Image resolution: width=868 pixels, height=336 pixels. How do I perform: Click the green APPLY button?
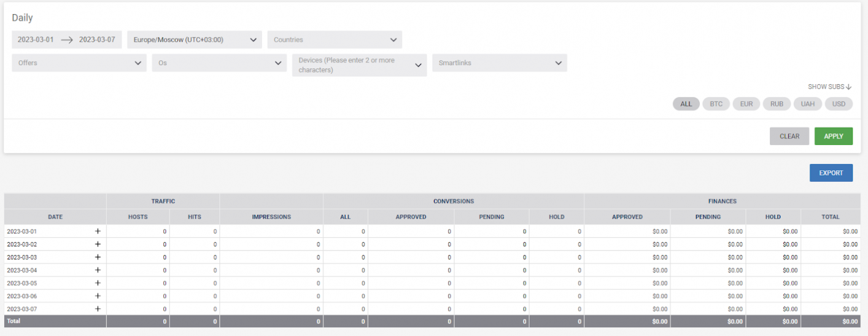click(x=834, y=136)
